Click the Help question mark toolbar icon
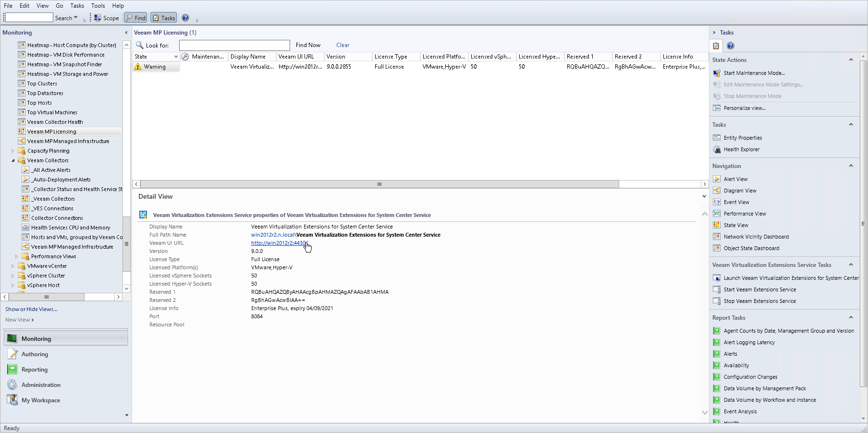The height and width of the screenshot is (433, 868). pyautogui.click(x=185, y=18)
